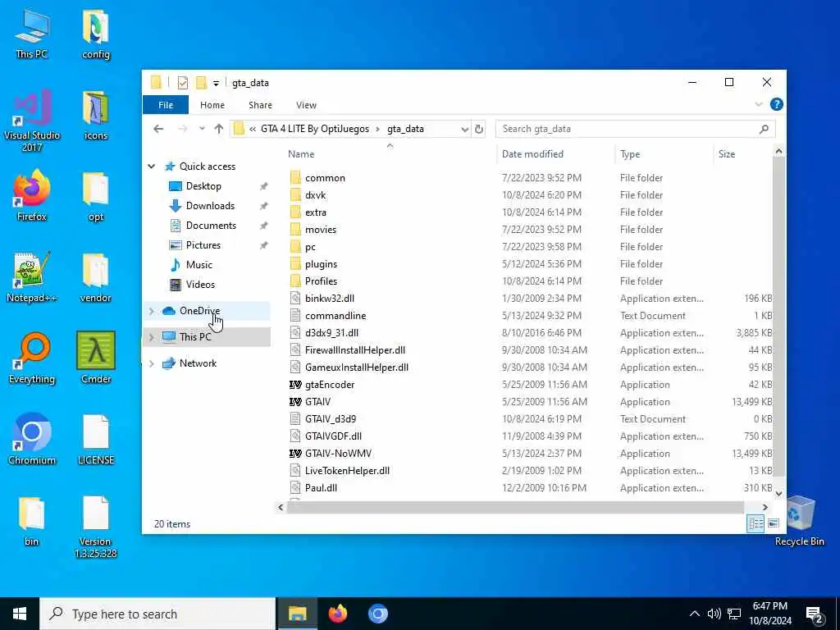Sort by the Date modified column
The width and height of the screenshot is (840, 630).
(x=555, y=154)
